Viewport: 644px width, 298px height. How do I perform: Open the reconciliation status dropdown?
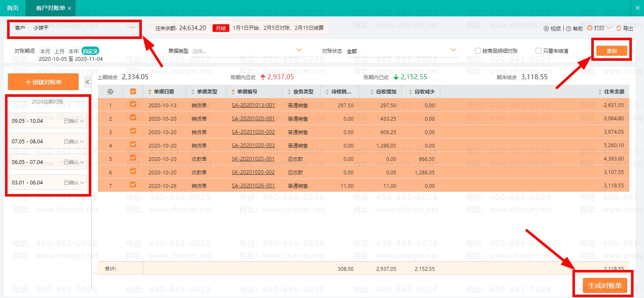point(453,50)
